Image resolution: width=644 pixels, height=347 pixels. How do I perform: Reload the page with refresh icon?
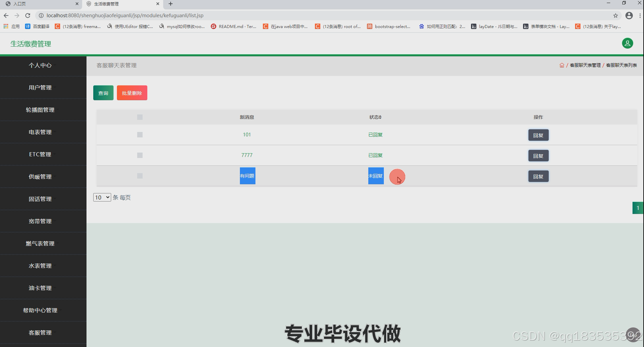click(28, 16)
